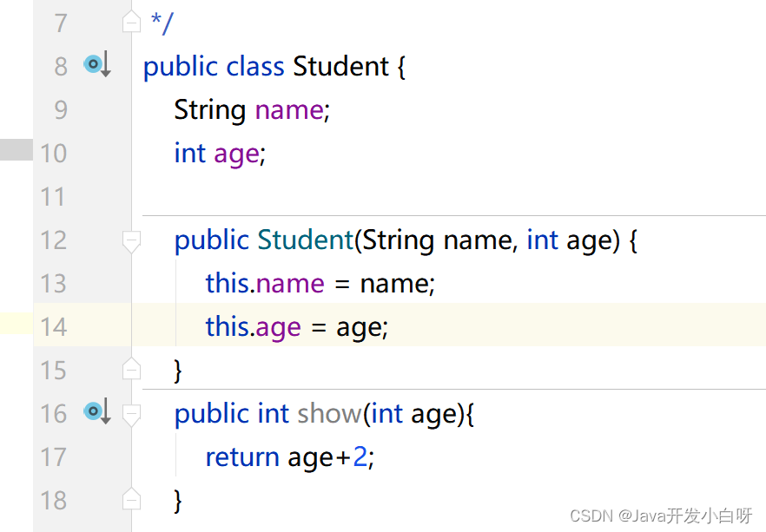Click this.name on line 13
Image resolution: width=766 pixels, height=532 pixels.
click(x=265, y=283)
